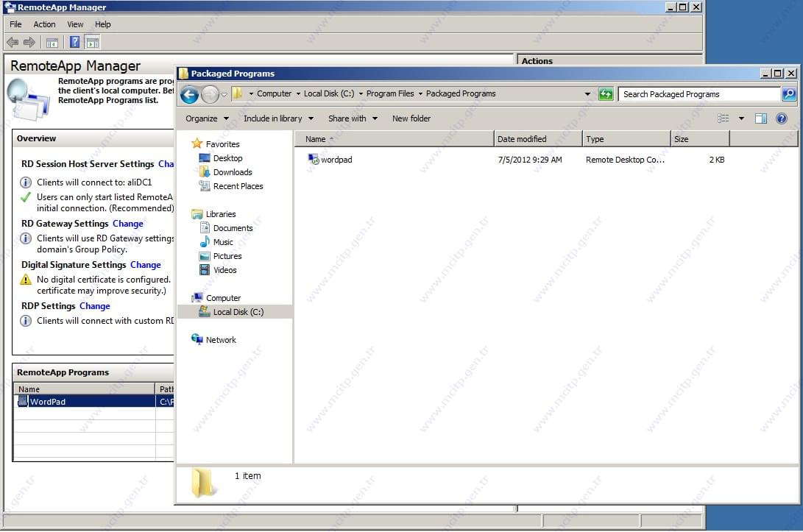This screenshot has height=532, width=803.
Task: Open view options dropdown arrow
Action: [x=741, y=118]
